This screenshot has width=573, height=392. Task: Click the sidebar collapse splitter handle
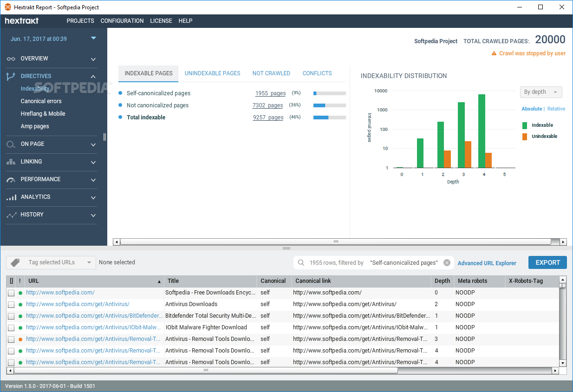(105, 137)
